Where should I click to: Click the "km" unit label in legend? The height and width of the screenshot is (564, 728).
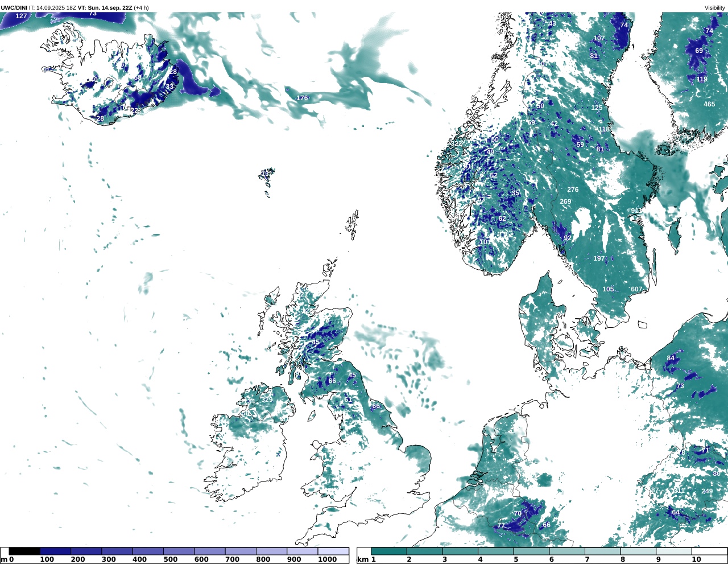362,559
